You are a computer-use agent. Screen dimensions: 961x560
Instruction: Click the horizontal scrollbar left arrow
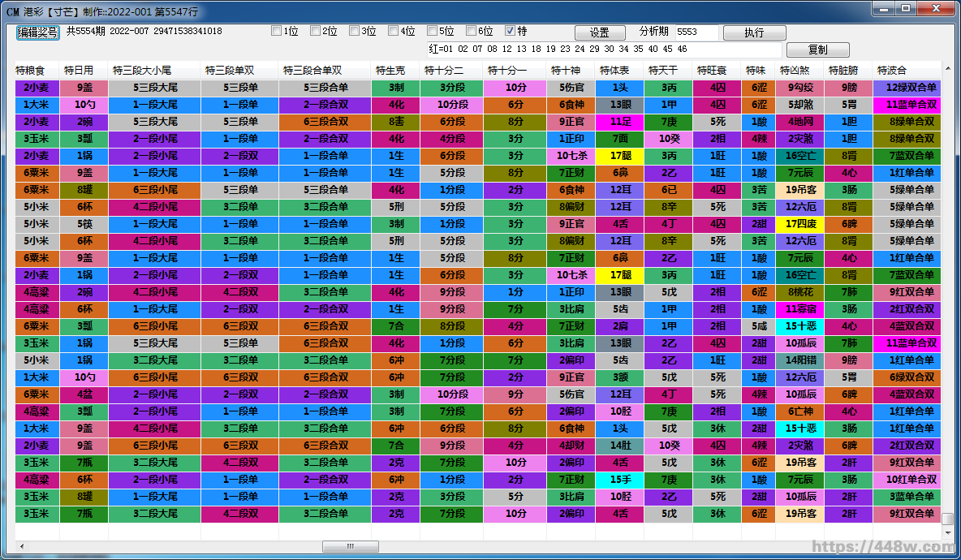[21, 546]
